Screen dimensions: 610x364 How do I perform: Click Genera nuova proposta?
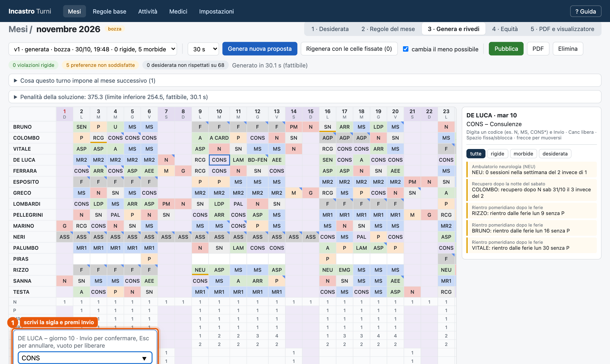click(x=260, y=49)
